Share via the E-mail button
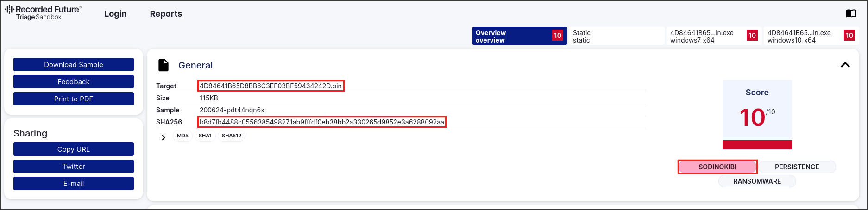Viewport: 868px width, 210px height. point(74,184)
